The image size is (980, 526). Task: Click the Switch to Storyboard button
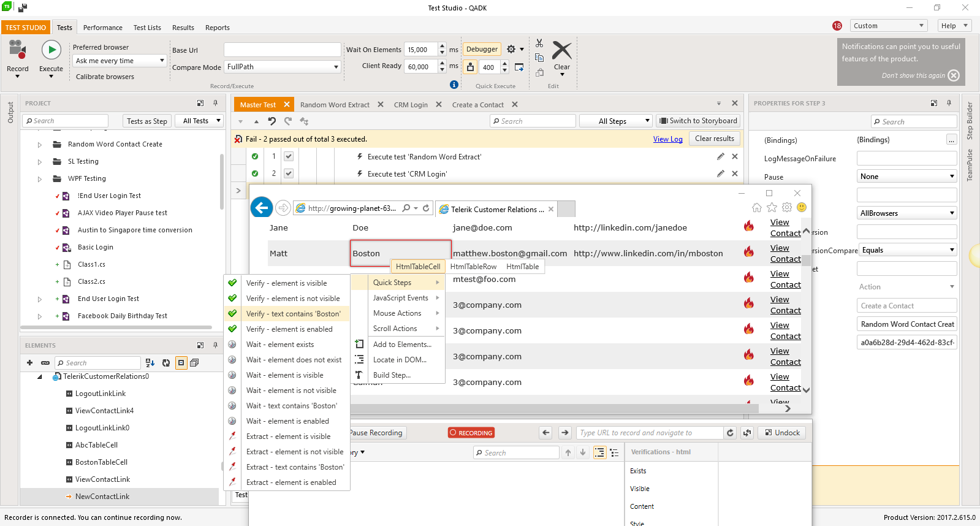(698, 121)
